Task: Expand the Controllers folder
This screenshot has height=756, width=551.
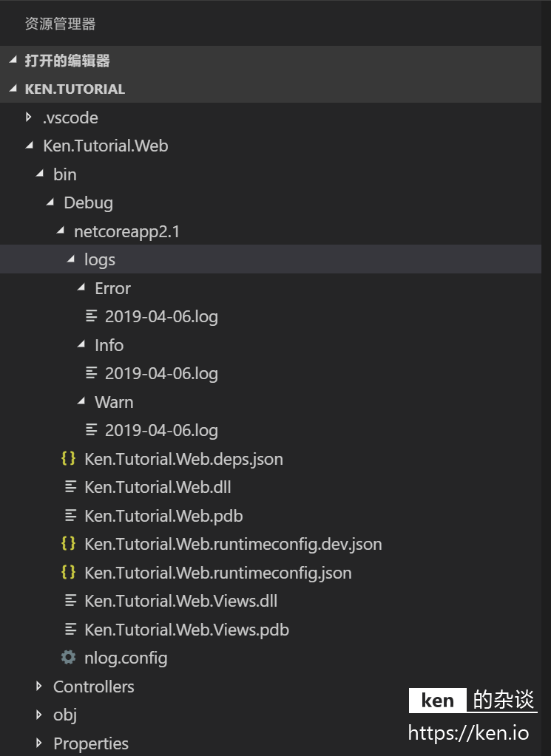Action: [x=39, y=686]
